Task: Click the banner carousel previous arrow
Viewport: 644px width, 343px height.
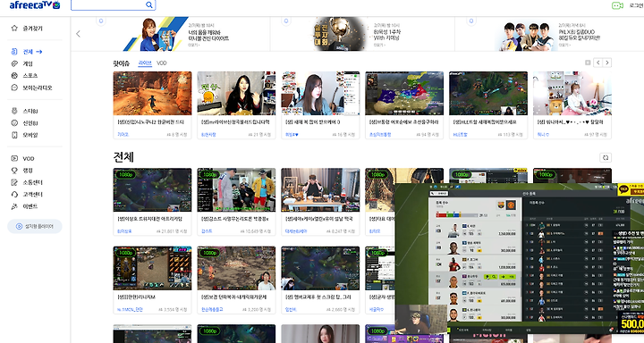Action: pyautogui.click(x=78, y=34)
